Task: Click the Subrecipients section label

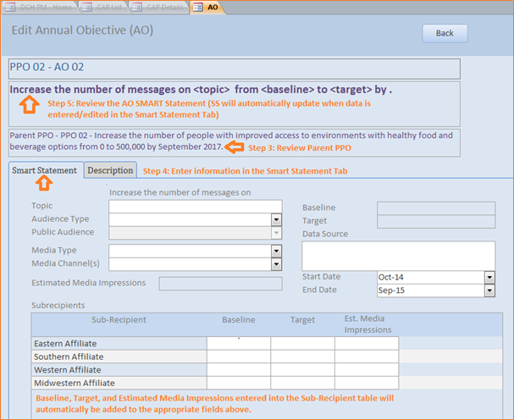Action: [x=58, y=305]
